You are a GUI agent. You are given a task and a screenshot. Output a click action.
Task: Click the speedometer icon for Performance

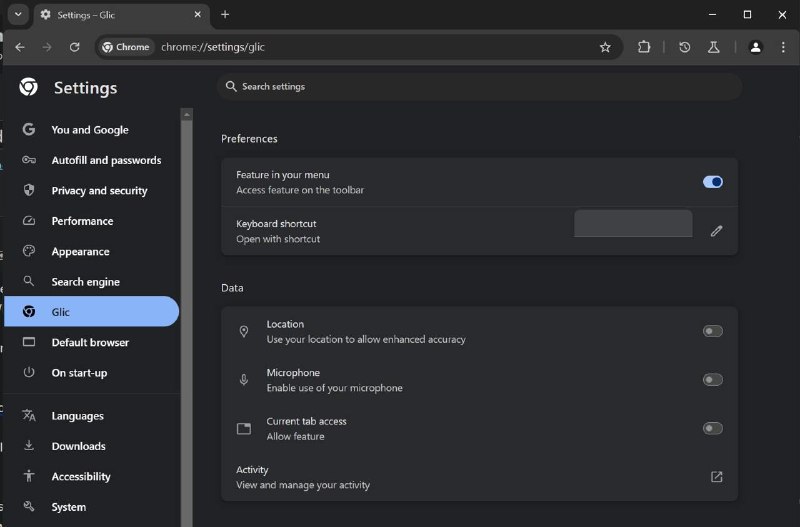29,221
